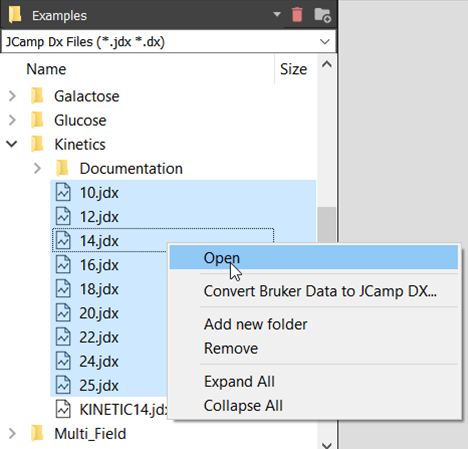Select the 20.jdx file name

[99, 313]
